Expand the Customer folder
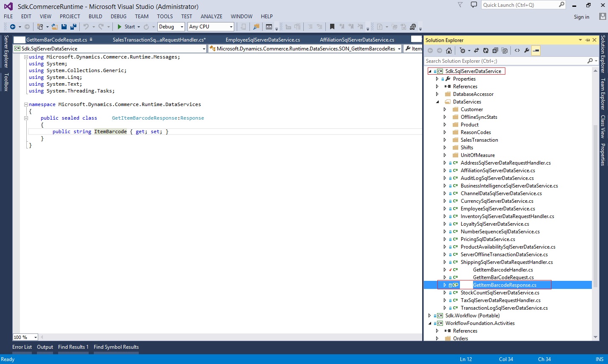The height and width of the screenshot is (364, 608). [x=445, y=109]
